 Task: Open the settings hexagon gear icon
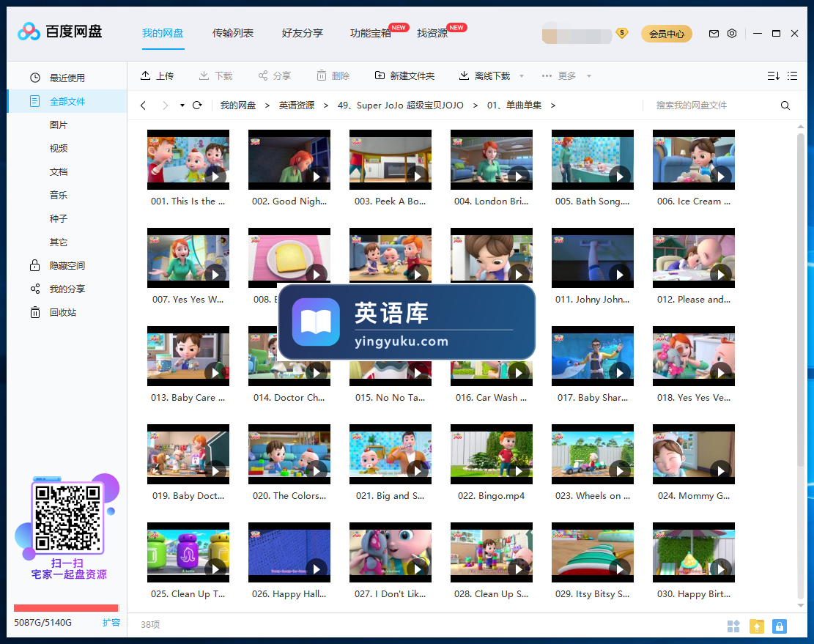coord(732,34)
